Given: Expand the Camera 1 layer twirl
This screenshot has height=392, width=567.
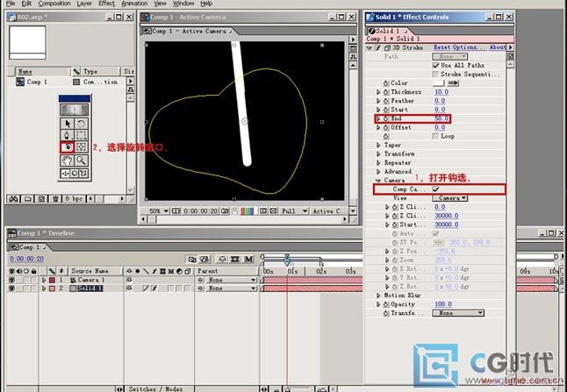Looking at the screenshot, I should (x=44, y=280).
